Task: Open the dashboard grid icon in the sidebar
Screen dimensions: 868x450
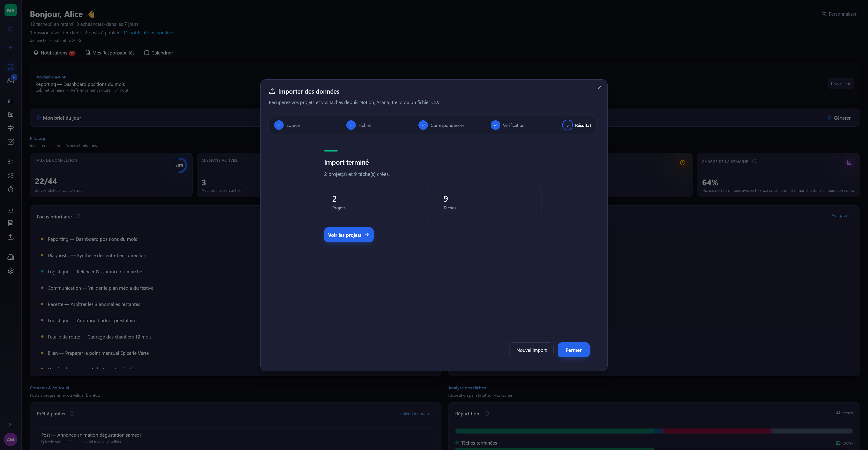Action: 10,67
